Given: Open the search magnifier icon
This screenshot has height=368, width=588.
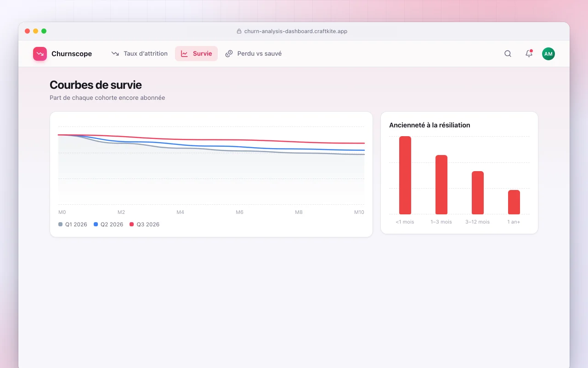Looking at the screenshot, I should 508,54.
